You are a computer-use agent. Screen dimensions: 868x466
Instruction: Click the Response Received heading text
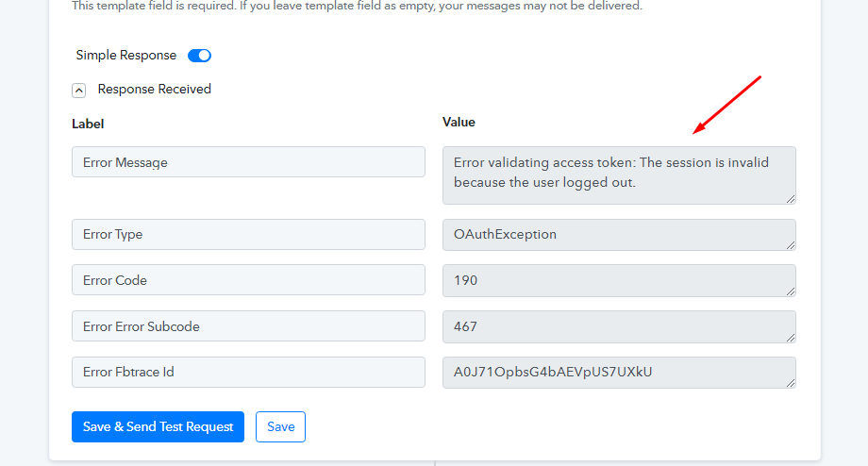(x=155, y=89)
